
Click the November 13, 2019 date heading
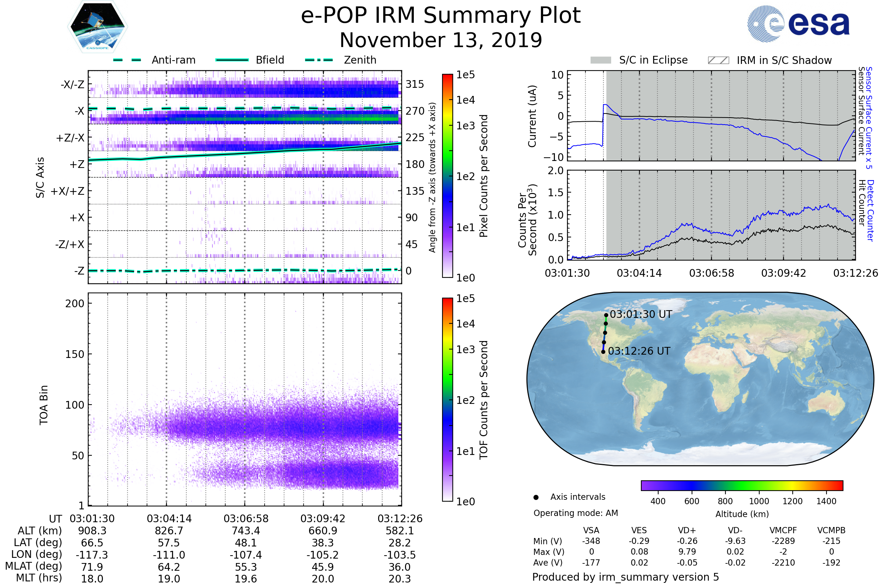tap(441, 40)
